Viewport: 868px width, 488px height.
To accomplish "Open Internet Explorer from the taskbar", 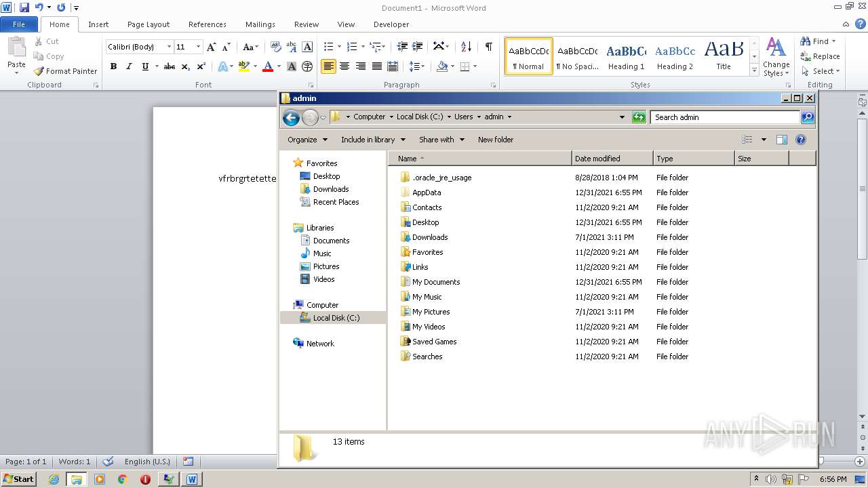I will (x=54, y=479).
